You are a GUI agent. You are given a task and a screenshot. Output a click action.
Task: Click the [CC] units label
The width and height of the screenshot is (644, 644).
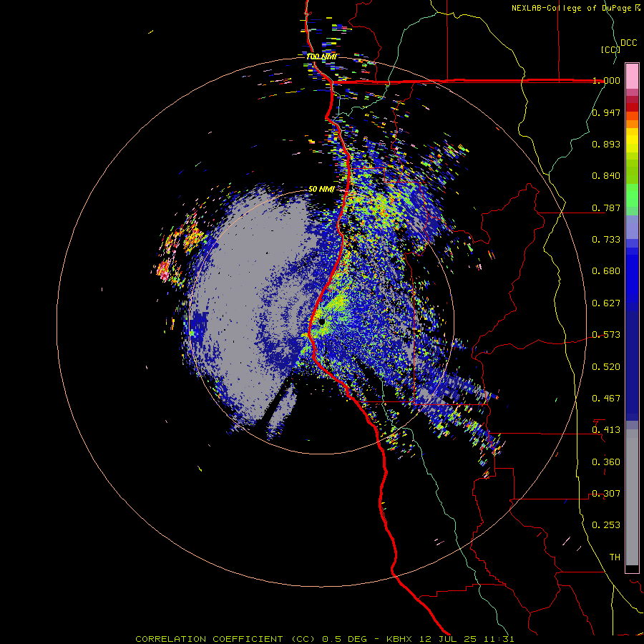click(610, 49)
